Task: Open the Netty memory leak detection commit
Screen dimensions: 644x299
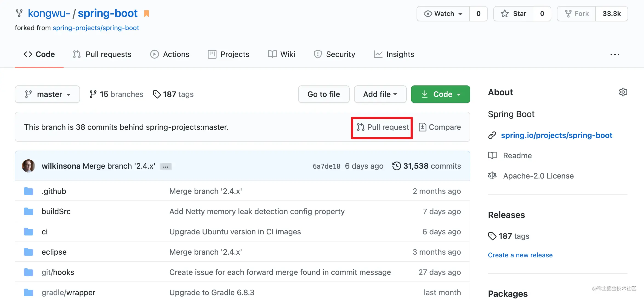Action: pos(257,211)
